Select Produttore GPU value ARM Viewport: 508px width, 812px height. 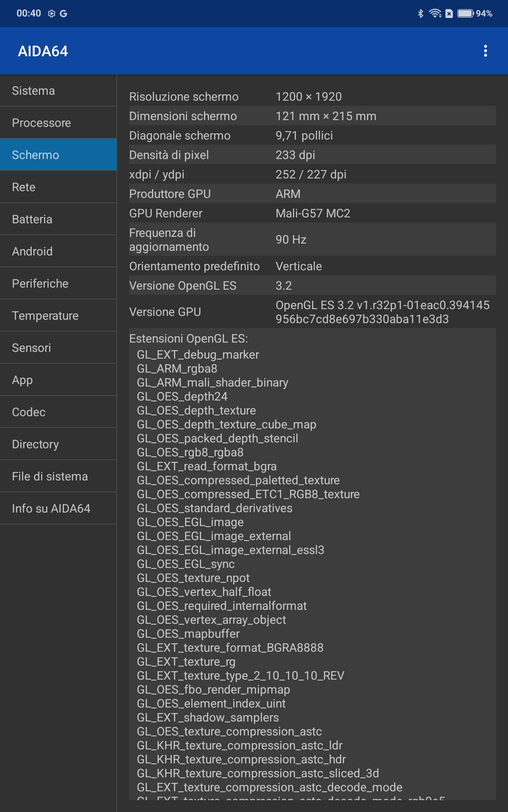pos(288,194)
